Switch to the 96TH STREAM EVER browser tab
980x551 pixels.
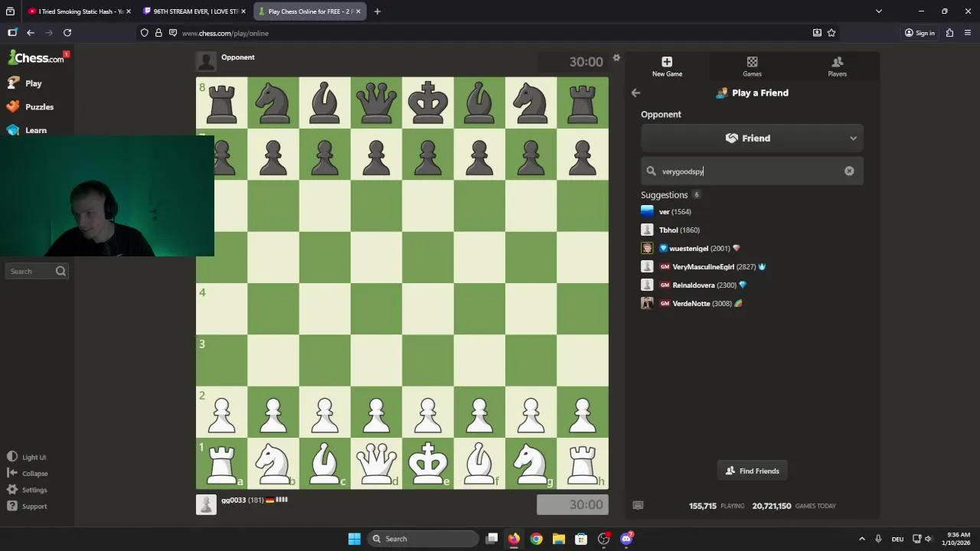pyautogui.click(x=194, y=11)
